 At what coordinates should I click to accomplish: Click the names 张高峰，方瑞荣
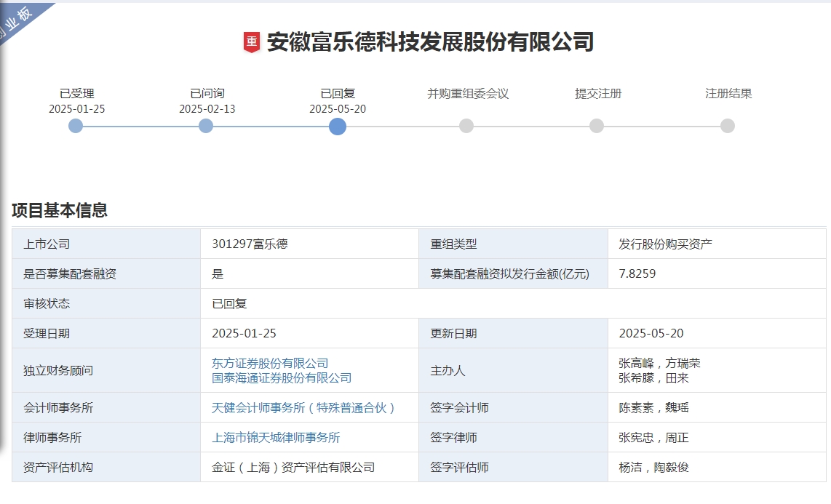(659, 363)
